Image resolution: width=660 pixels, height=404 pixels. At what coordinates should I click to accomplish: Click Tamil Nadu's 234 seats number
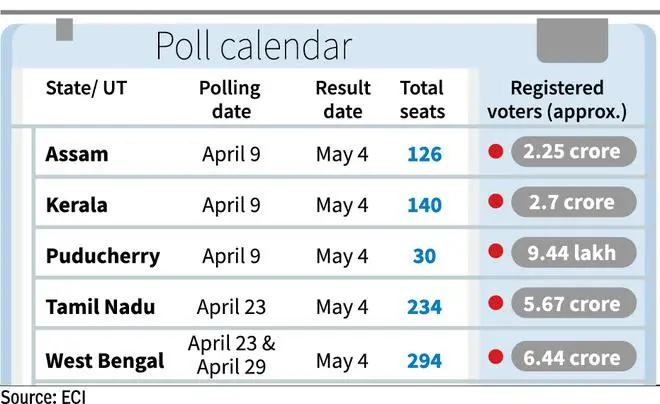pos(424,307)
